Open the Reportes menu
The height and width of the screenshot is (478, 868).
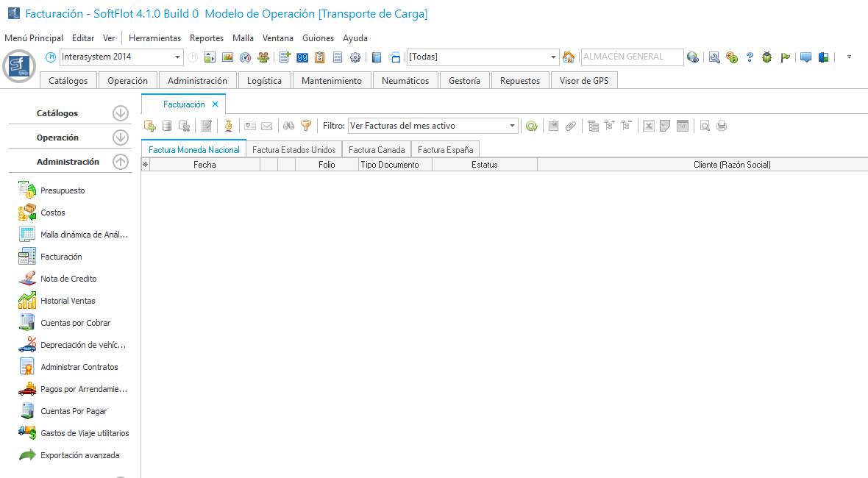coord(207,38)
